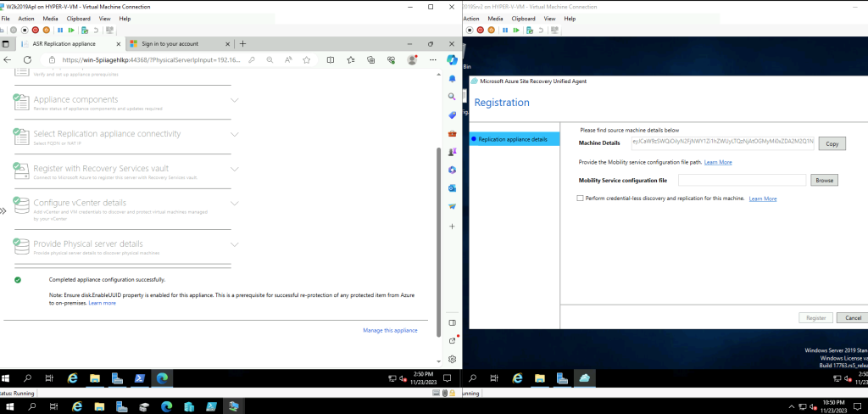The height and width of the screenshot is (414, 868).
Task: Open host taskbar notification center
Action: pyautogui.click(x=859, y=406)
